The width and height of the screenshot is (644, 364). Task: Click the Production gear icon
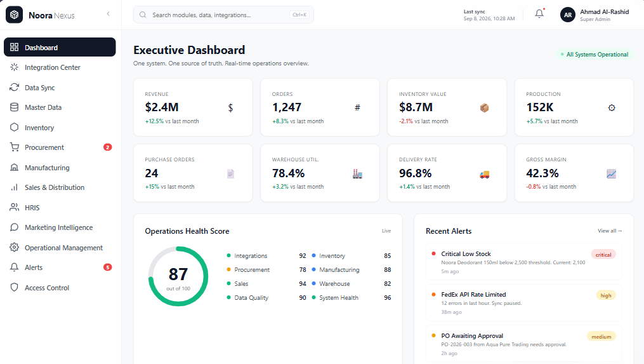click(x=612, y=108)
